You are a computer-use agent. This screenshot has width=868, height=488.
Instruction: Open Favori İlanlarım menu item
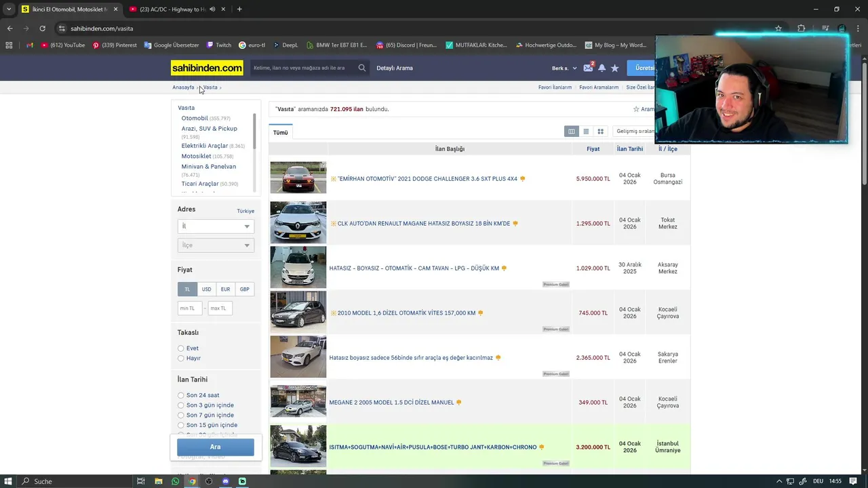click(555, 87)
